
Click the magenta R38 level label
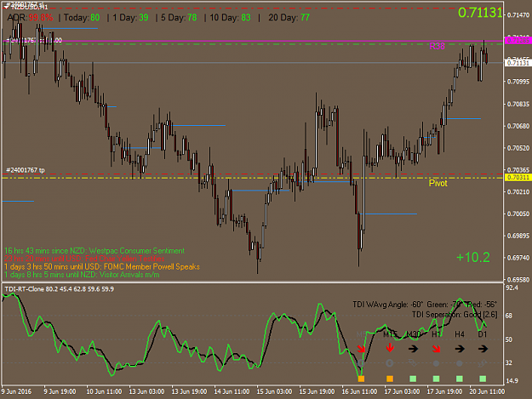coord(438,46)
